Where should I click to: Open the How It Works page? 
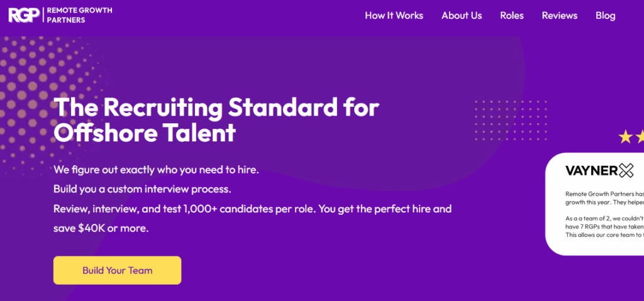394,16
